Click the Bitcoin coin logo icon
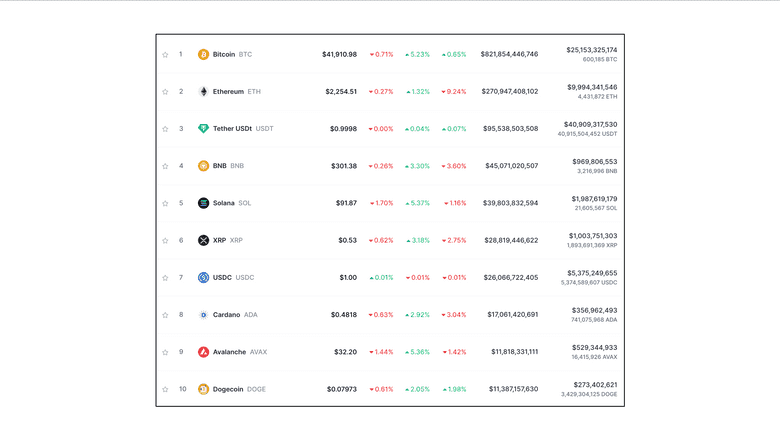 (204, 54)
